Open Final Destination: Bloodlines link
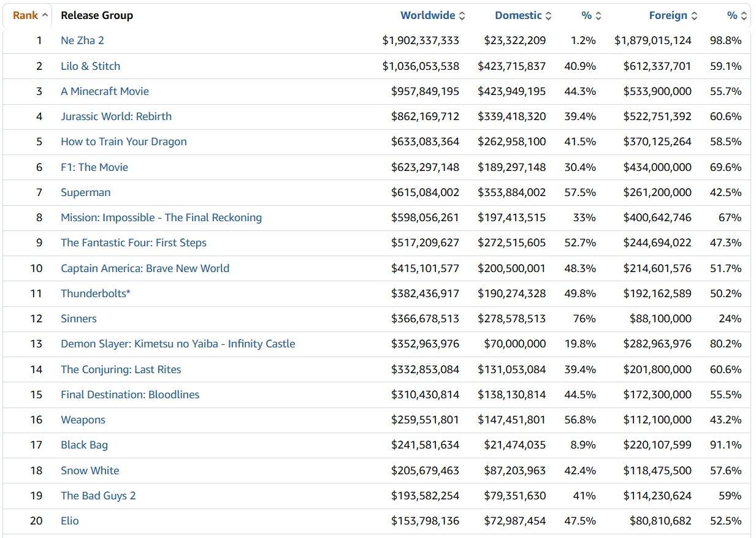 [x=130, y=395]
